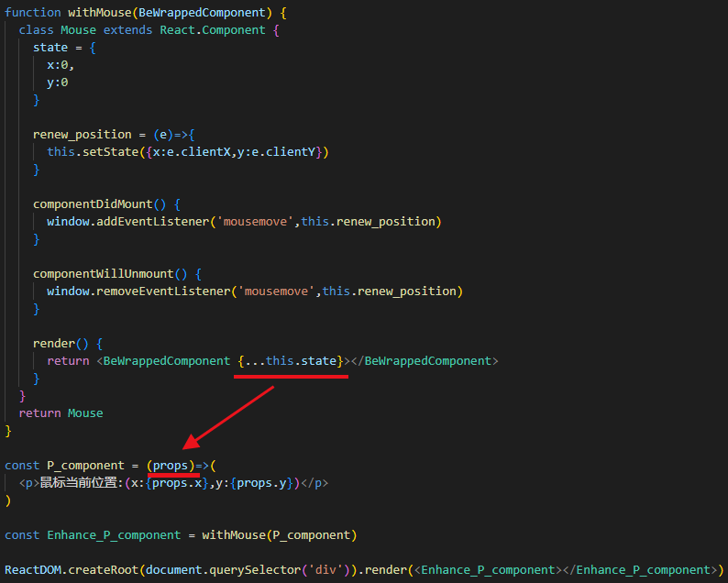Click the opening <BeWrappedComponent tag in return

coord(163,361)
